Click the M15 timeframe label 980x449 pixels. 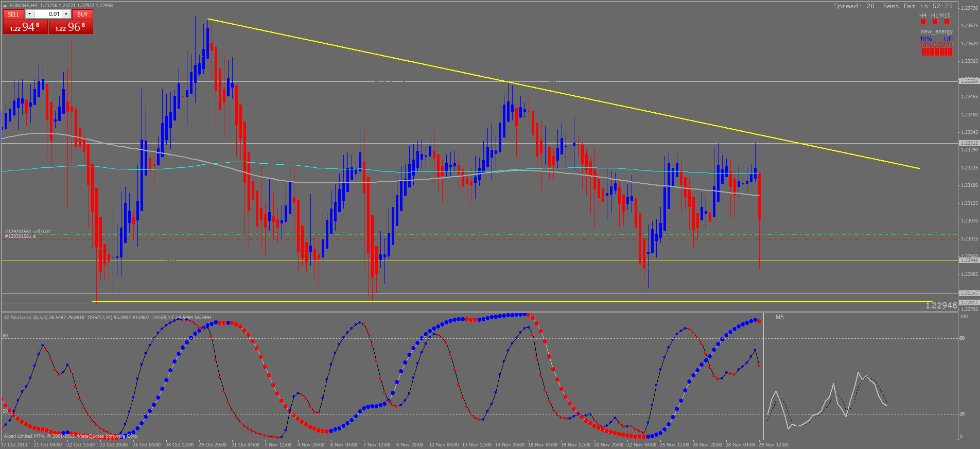coord(945,15)
